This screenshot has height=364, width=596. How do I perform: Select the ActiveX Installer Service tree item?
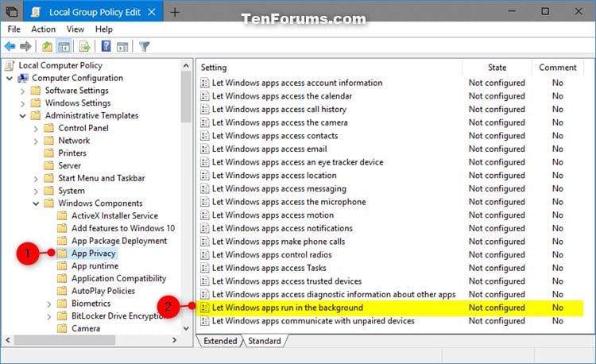click(114, 216)
